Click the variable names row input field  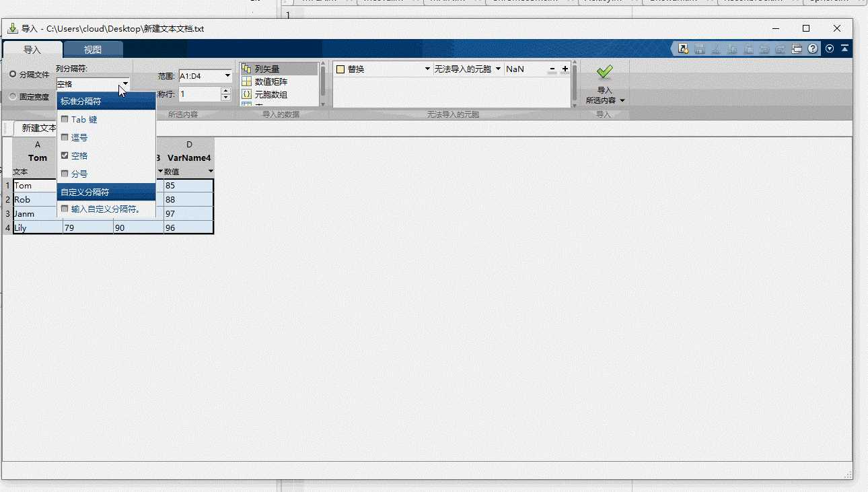click(199, 94)
